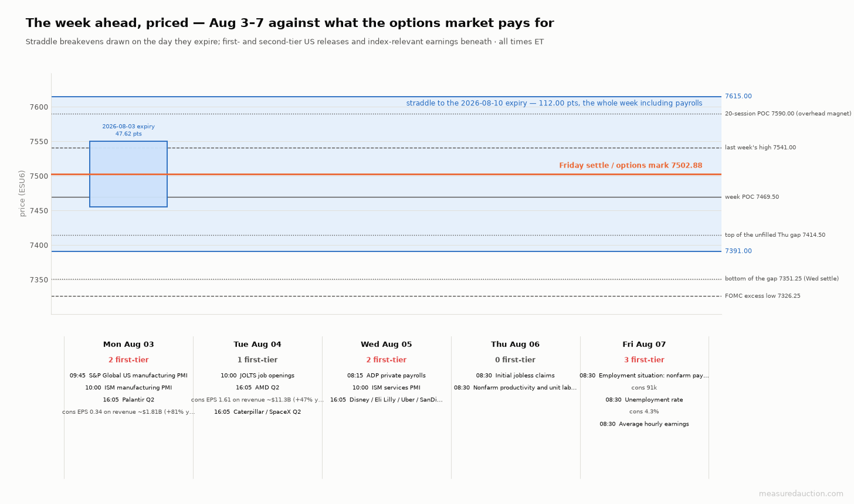Click the 2026-08-03 expiry straddle box
Screen dimensions: 854x504
coord(128,174)
